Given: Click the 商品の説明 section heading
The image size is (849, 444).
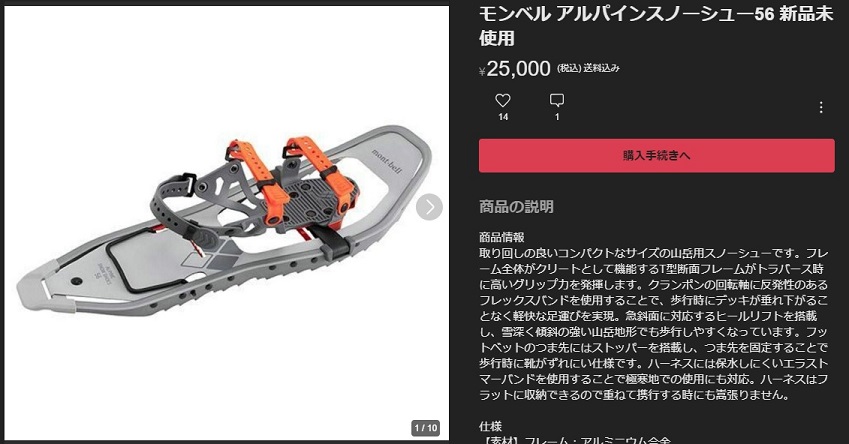Looking at the screenshot, I should 516,206.
